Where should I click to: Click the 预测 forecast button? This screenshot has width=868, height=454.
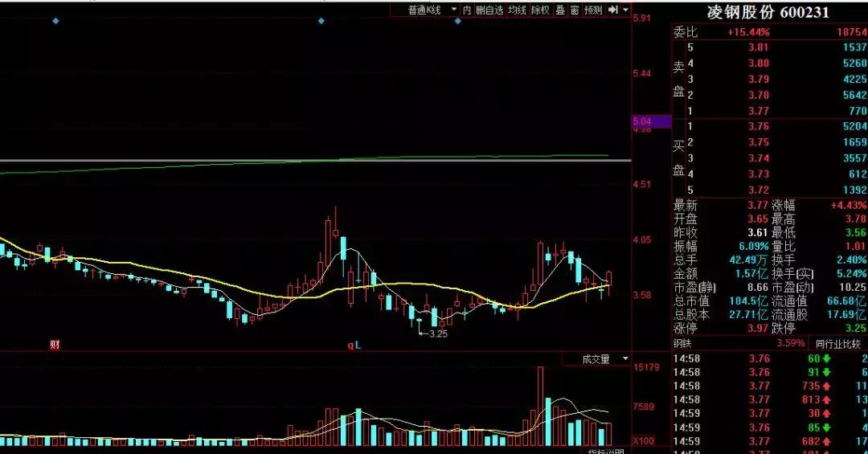[x=593, y=10]
